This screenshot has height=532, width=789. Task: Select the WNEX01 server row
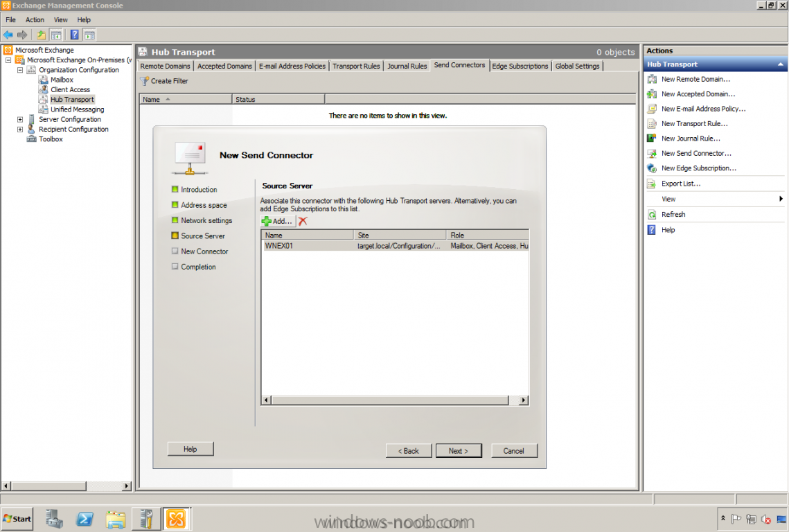[395, 246]
